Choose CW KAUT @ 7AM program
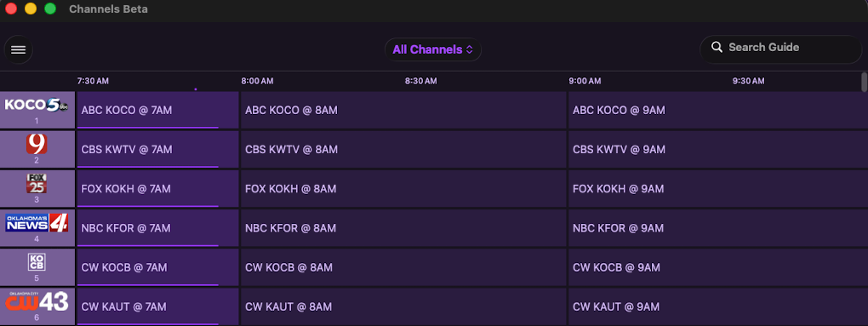Viewport: 868px width, 326px height. coord(157,306)
